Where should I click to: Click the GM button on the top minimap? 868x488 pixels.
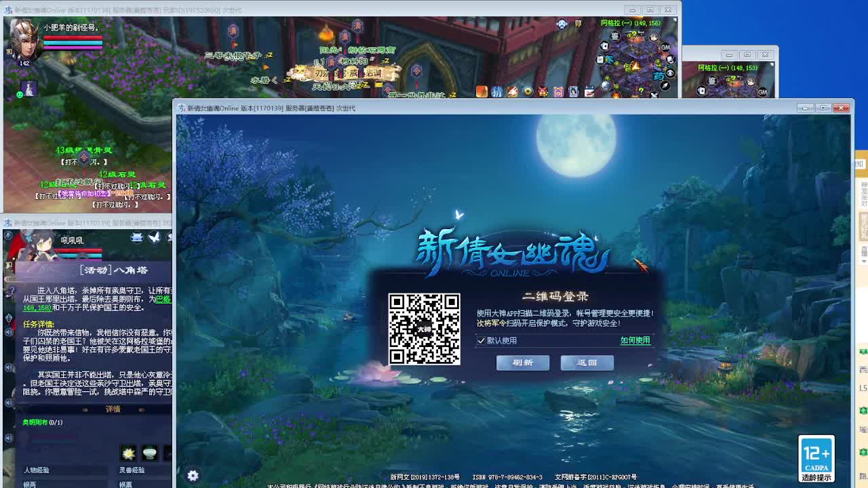coord(665,47)
